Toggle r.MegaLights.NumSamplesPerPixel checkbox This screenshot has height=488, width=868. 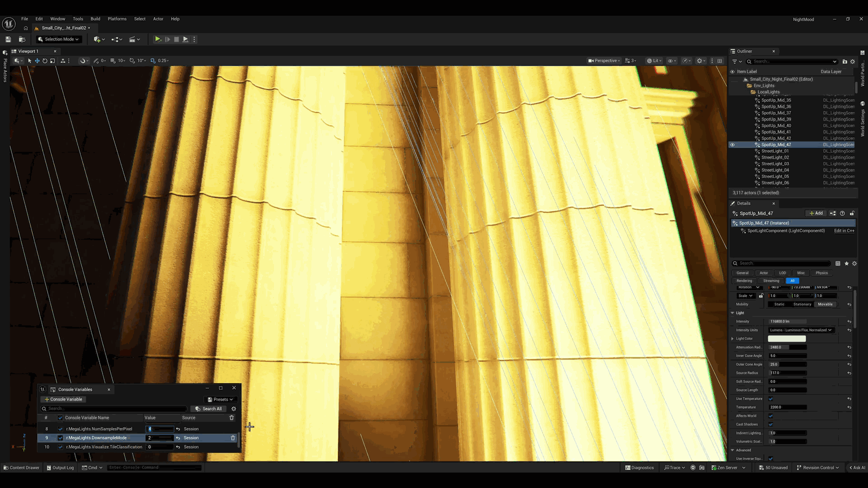coord(60,429)
